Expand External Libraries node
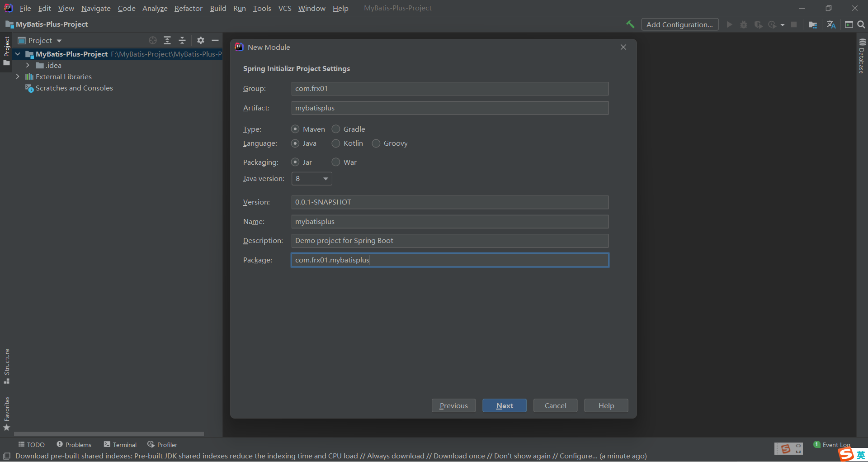The height and width of the screenshot is (462, 868). 18,76
